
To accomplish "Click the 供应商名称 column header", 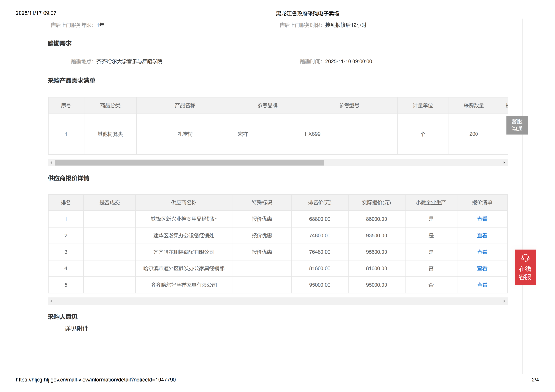I will 183,202.
